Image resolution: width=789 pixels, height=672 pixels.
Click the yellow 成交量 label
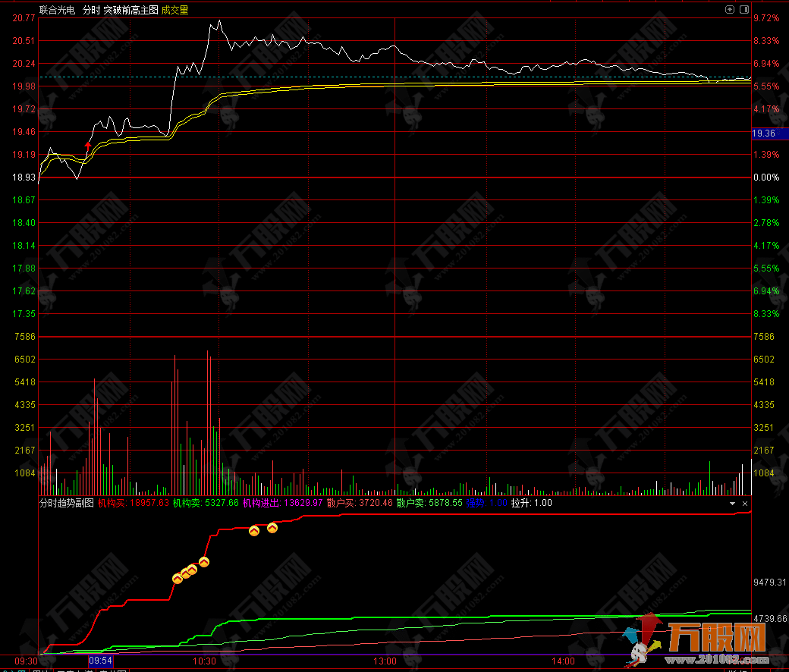point(174,10)
